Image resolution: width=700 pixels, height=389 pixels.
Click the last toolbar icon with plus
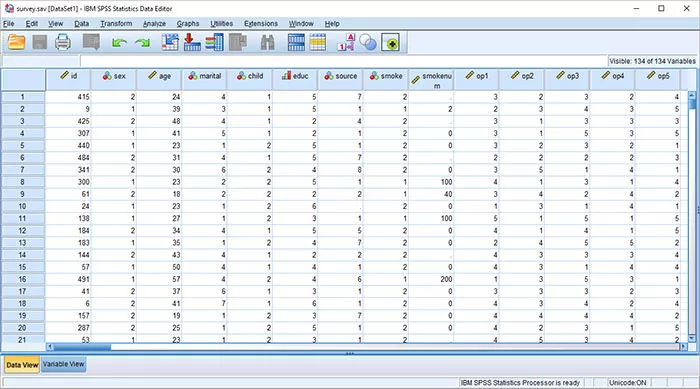pyautogui.click(x=391, y=43)
